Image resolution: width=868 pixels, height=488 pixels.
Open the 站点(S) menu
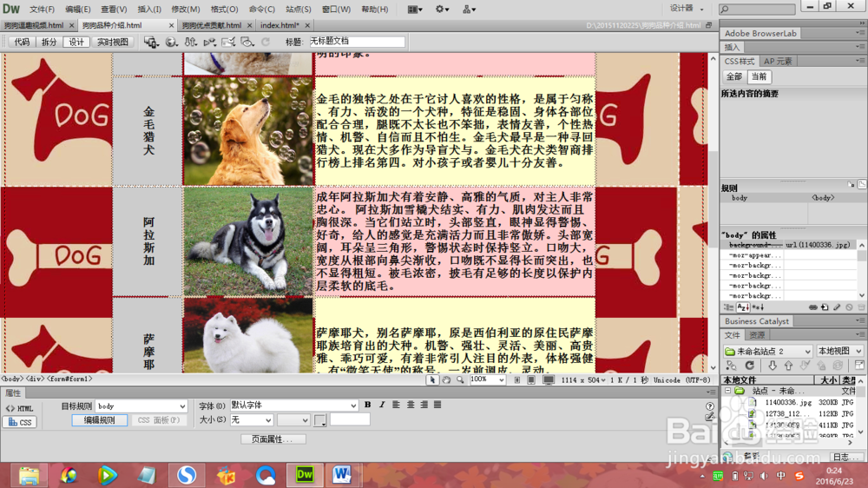pos(299,10)
